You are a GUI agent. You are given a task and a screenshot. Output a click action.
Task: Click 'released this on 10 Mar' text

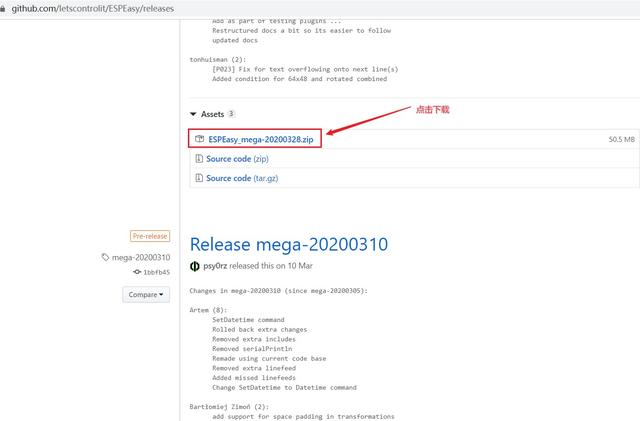(x=271, y=266)
